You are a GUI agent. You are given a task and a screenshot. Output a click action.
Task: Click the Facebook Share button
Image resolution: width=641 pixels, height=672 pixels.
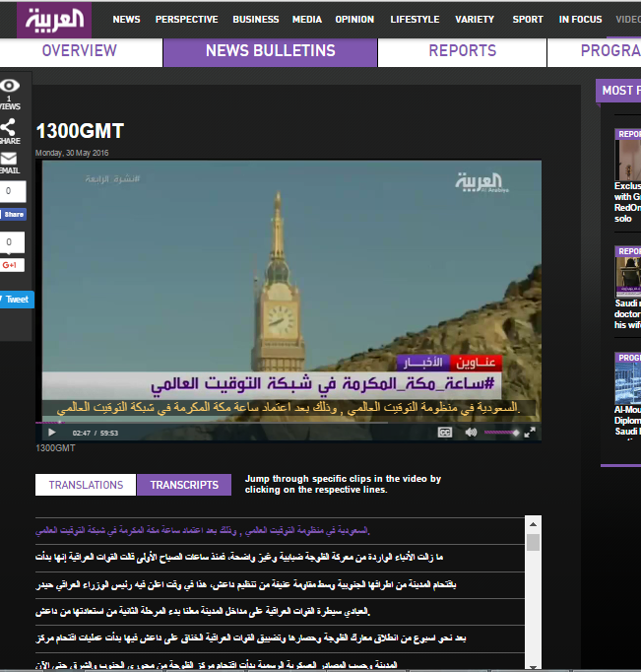[13, 214]
